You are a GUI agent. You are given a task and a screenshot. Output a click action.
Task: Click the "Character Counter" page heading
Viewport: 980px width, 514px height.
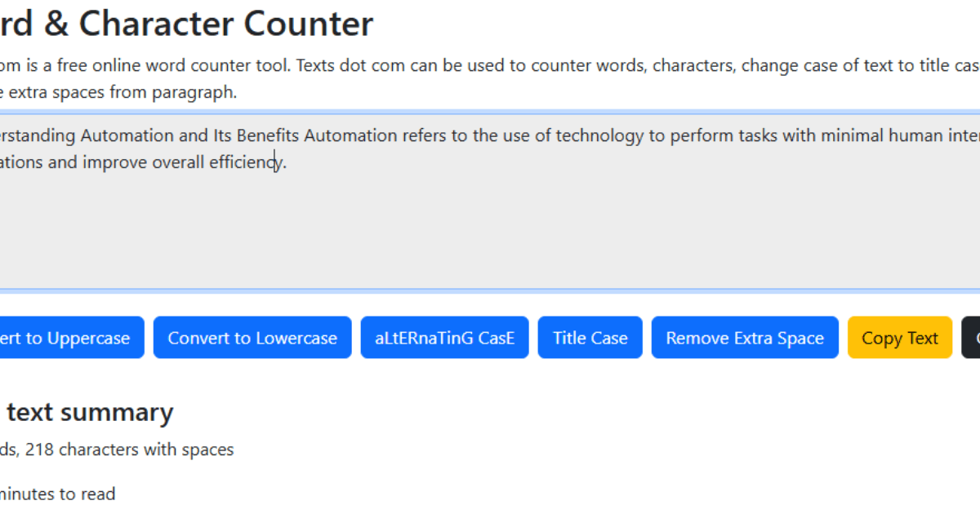tap(226, 24)
